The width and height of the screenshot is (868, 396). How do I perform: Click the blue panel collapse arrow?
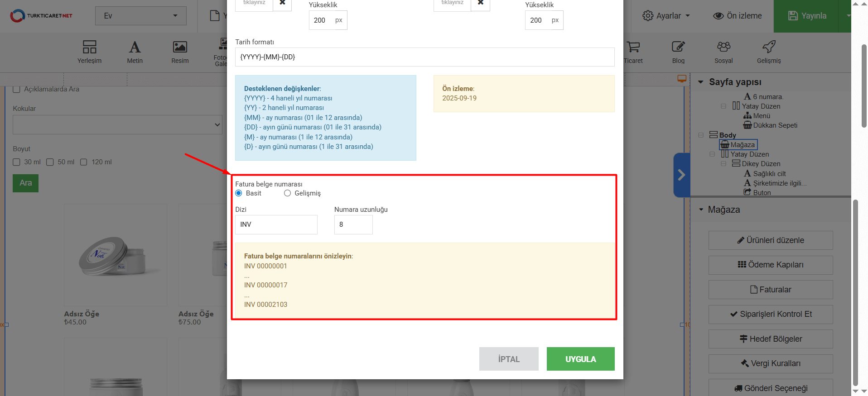click(681, 175)
